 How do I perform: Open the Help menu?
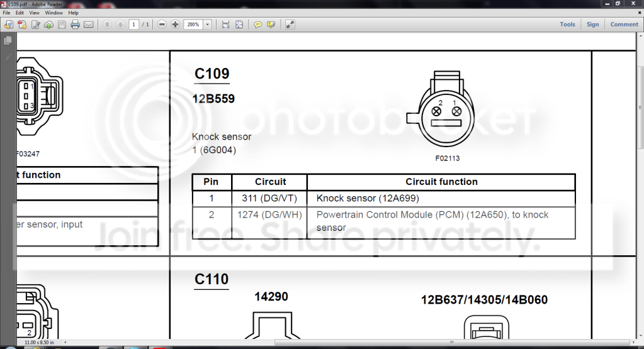[x=73, y=13]
